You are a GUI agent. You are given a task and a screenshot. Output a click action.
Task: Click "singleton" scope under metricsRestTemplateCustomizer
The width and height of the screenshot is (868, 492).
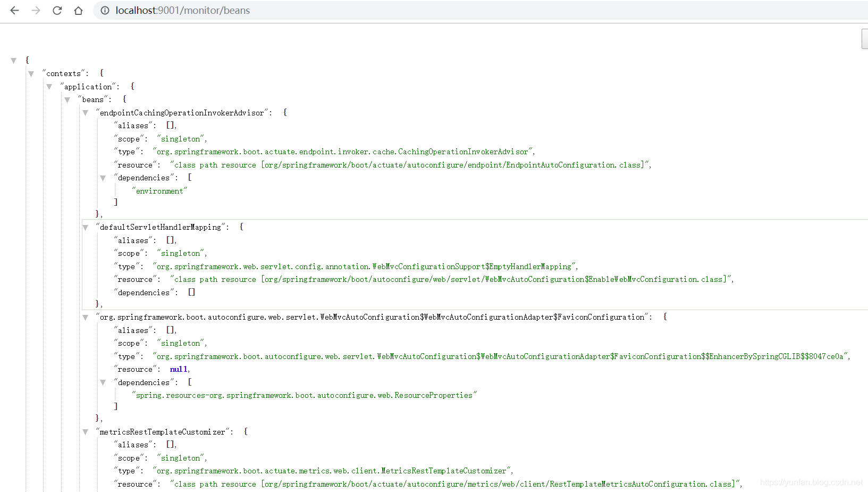181,458
